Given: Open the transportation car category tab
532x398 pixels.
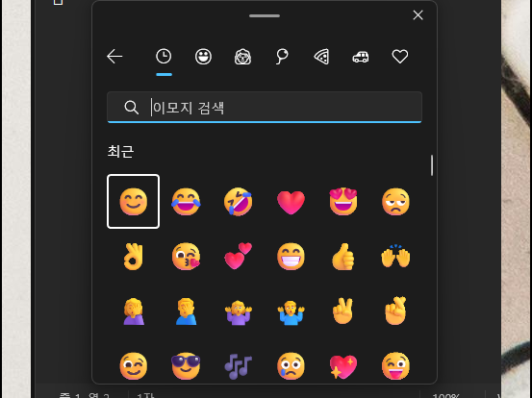Looking at the screenshot, I should [x=361, y=57].
